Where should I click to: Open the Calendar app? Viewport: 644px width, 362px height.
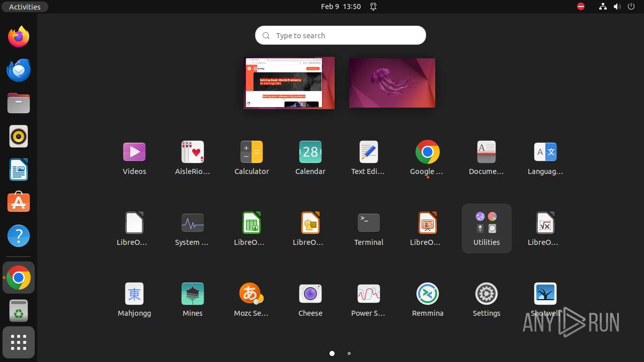click(x=310, y=158)
